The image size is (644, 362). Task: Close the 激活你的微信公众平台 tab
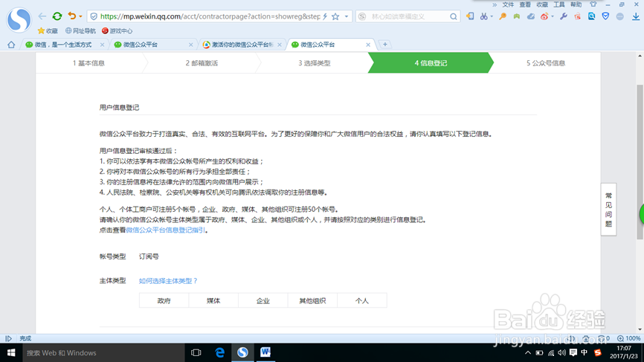pyautogui.click(x=280, y=45)
